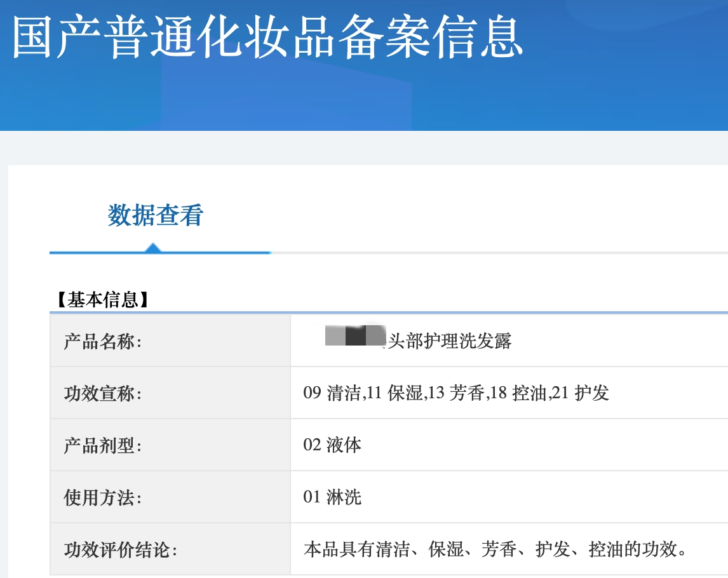Click the 产品名称 label cell
The width and height of the screenshot is (728, 578).
click(103, 341)
